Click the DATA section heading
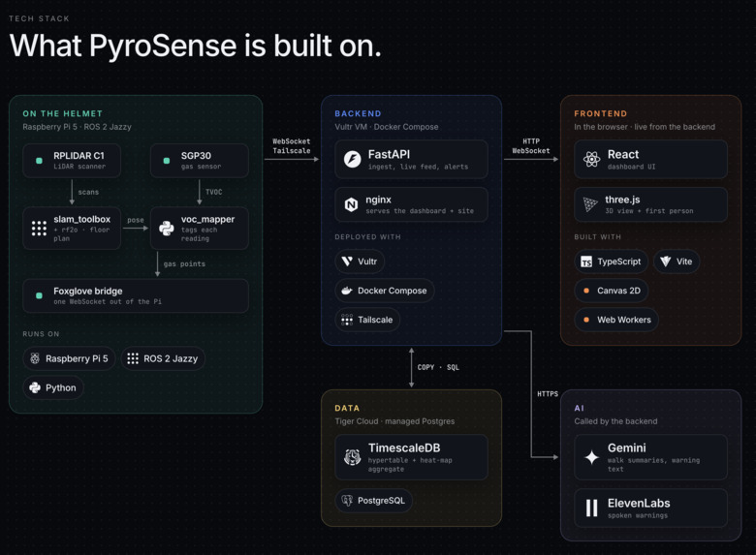 pyautogui.click(x=347, y=408)
